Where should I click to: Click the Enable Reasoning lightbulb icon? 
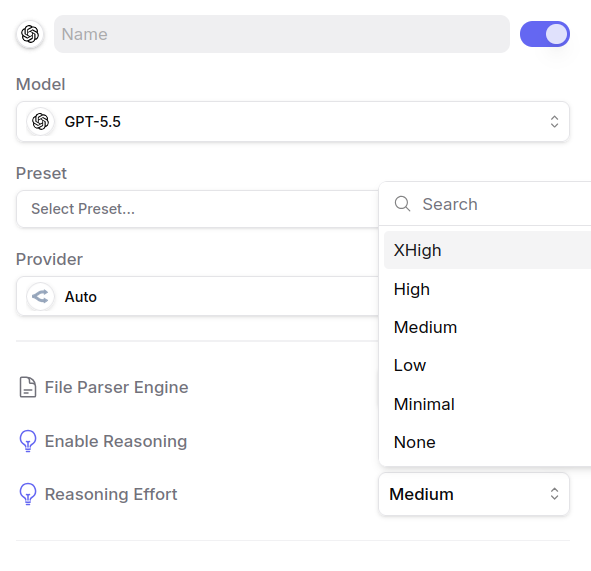pyautogui.click(x=28, y=441)
